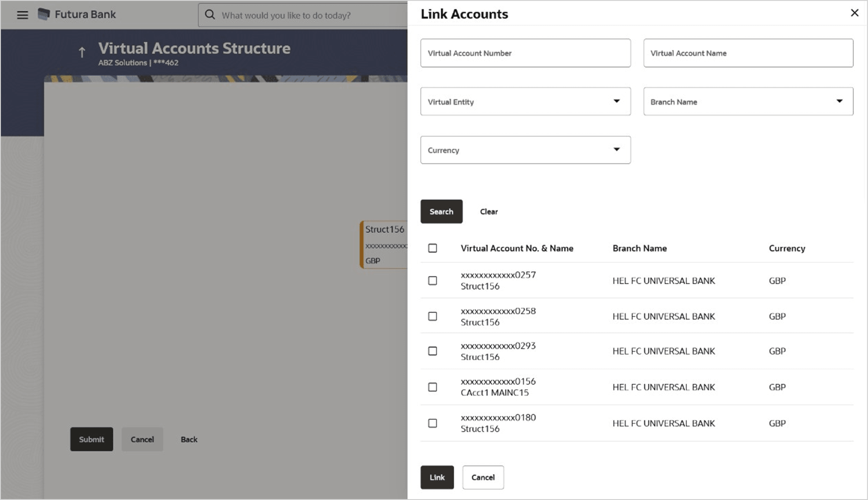Go Back from the structure page
Image resolution: width=868 pixels, height=500 pixels.
coord(188,439)
